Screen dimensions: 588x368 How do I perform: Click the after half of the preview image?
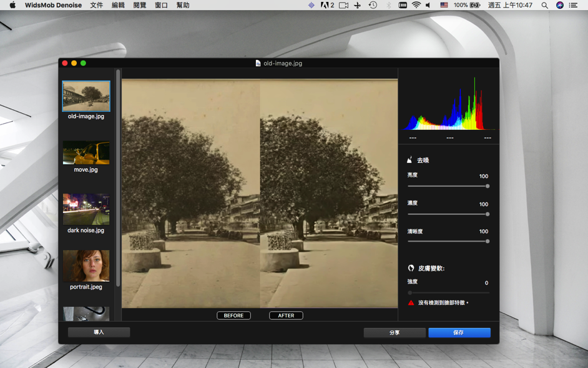coord(329,194)
